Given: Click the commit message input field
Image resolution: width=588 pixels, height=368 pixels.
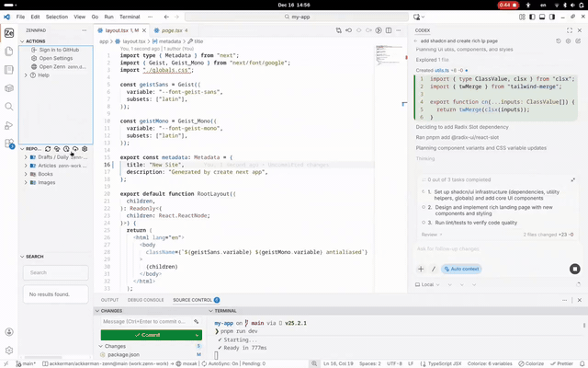Looking at the screenshot, I should (x=147, y=321).
